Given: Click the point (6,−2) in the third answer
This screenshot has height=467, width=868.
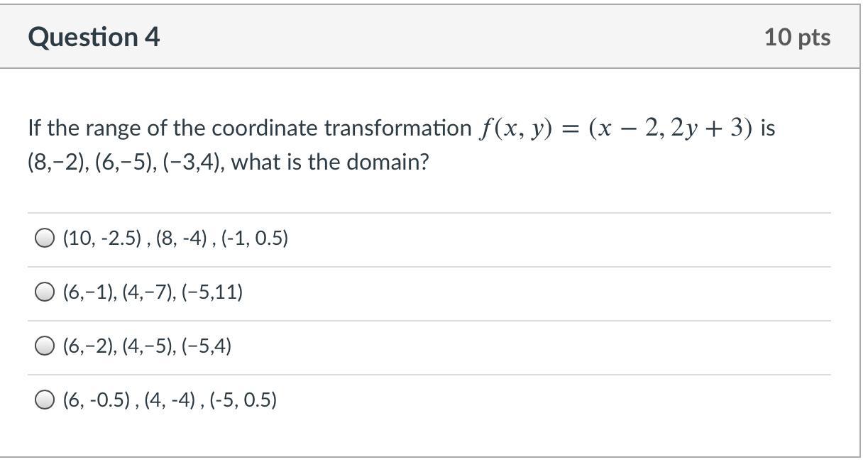Looking at the screenshot, I should pyautogui.click(x=89, y=346).
